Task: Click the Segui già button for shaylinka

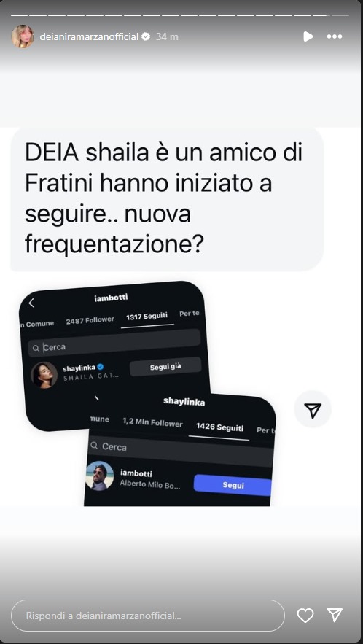Action: coord(165,367)
